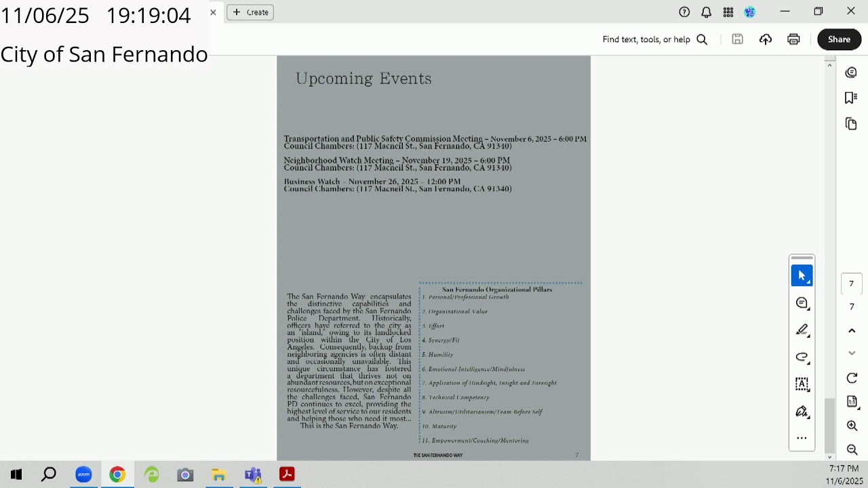Open the Adobe apps grid launcher
Screen dimensions: 868x488
[x=728, y=12]
